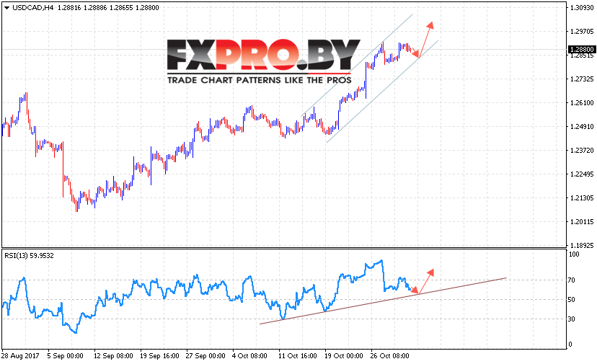The height and width of the screenshot is (364, 597).
Task: Click RSI scale level 70
Action: point(571,280)
